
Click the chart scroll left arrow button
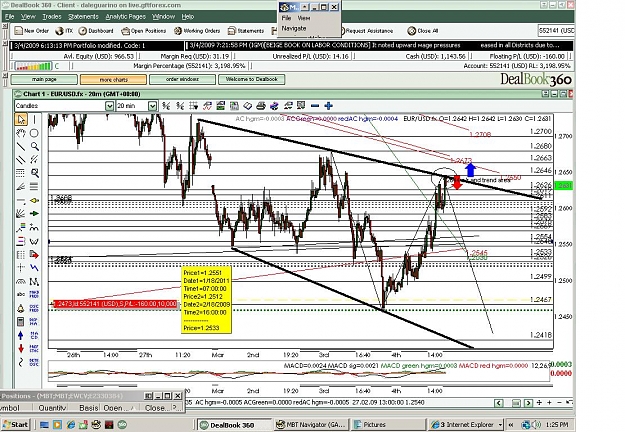tap(498, 403)
